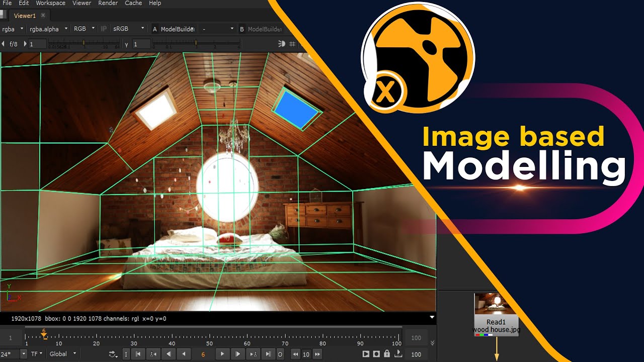
Task: Click the frame increment field showing 10
Action: point(306,354)
